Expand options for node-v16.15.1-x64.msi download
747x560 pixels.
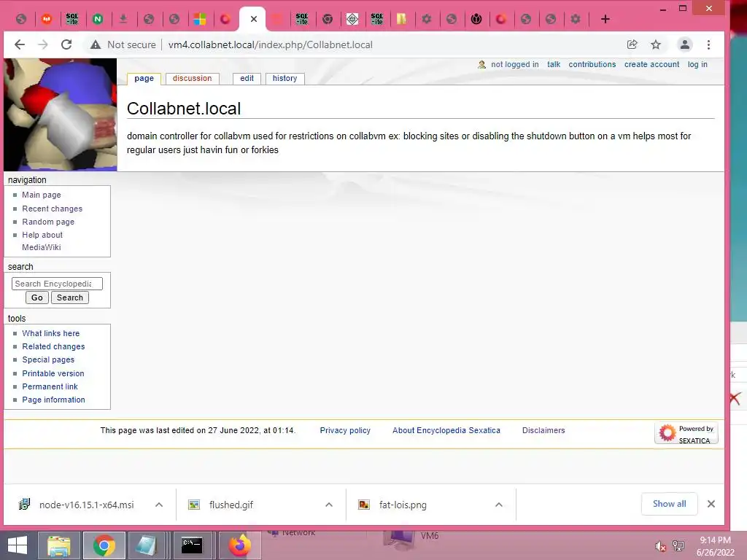coord(159,505)
